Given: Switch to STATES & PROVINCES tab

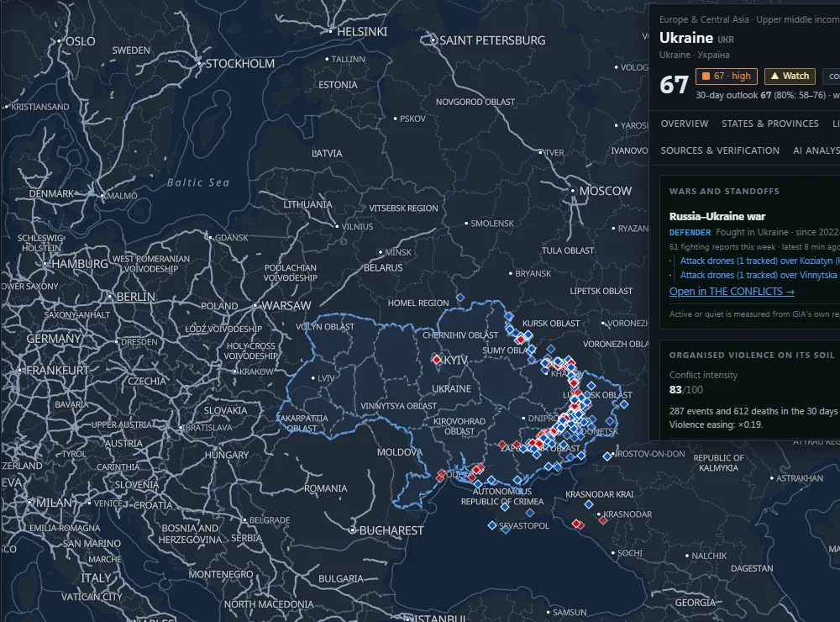Looking at the screenshot, I should click(x=769, y=124).
